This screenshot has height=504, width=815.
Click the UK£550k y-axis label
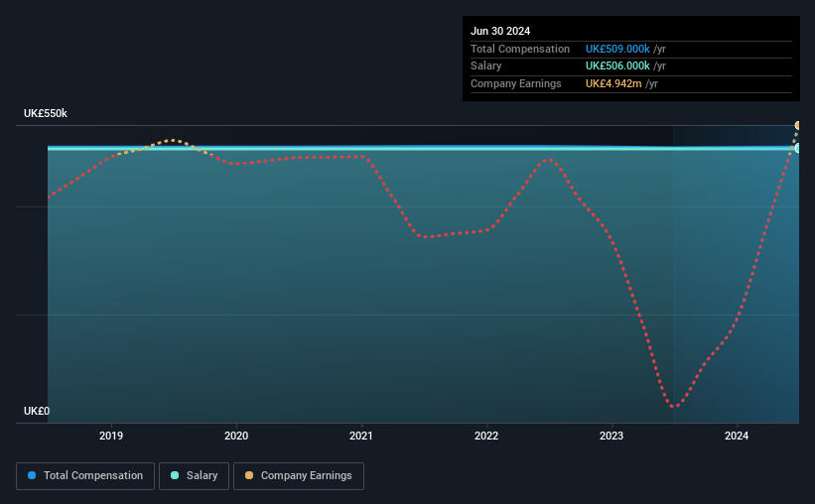click(x=46, y=113)
